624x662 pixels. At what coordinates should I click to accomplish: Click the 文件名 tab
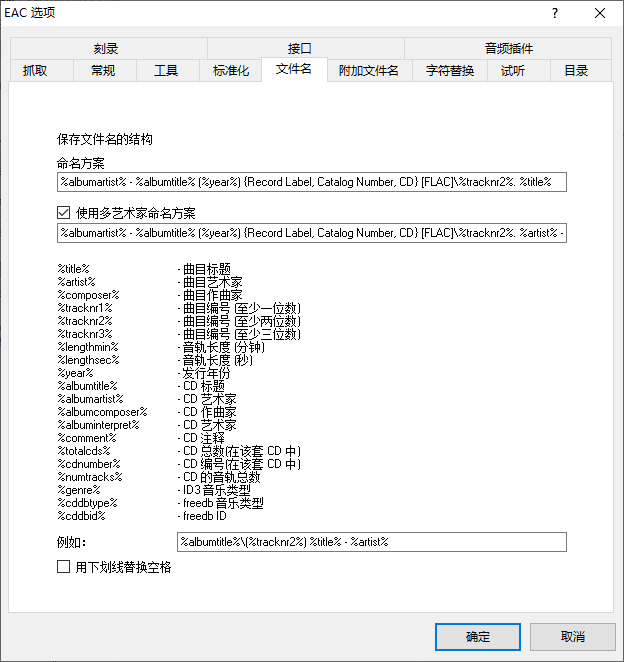pos(294,70)
